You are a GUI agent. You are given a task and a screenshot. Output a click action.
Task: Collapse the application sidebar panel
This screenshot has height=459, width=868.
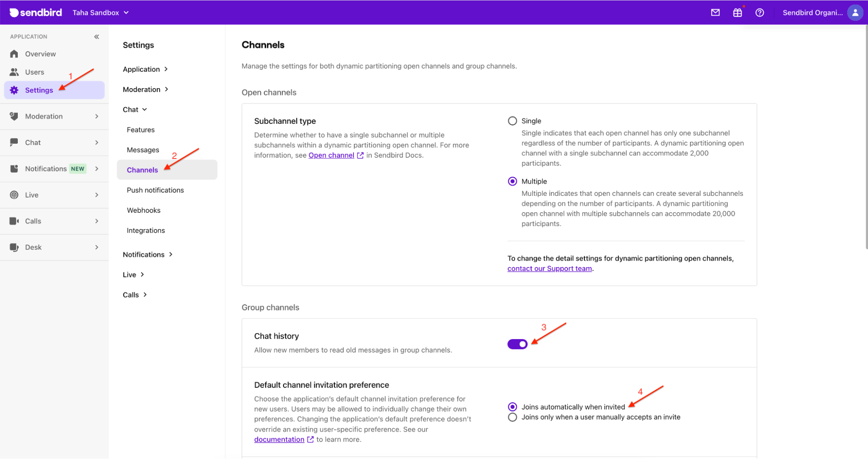96,36
